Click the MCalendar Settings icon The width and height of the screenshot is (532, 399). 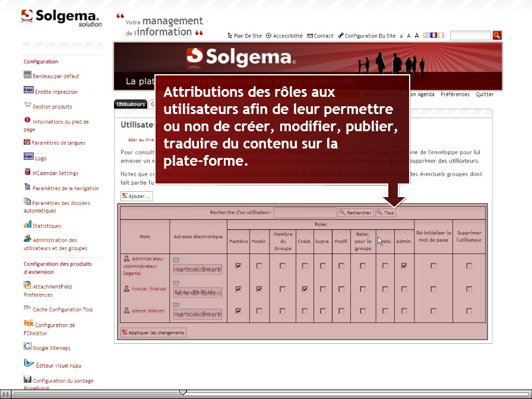[x=27, y=172]
